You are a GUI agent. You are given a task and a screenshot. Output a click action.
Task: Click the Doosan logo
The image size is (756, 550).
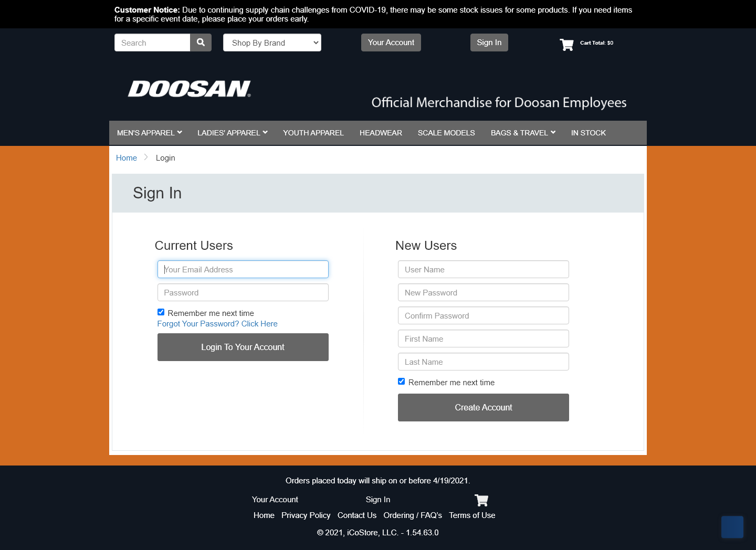(x=190, y=89)
